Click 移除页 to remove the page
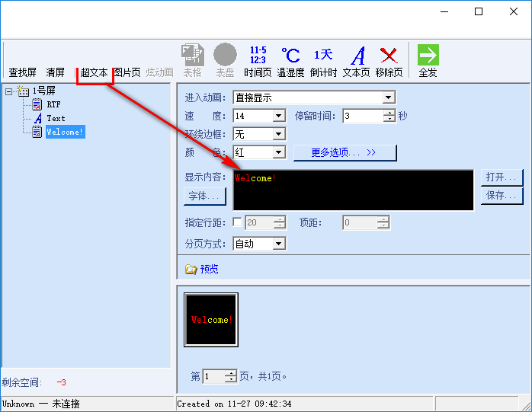The image size is (532, 412). (x=389, y=61)
